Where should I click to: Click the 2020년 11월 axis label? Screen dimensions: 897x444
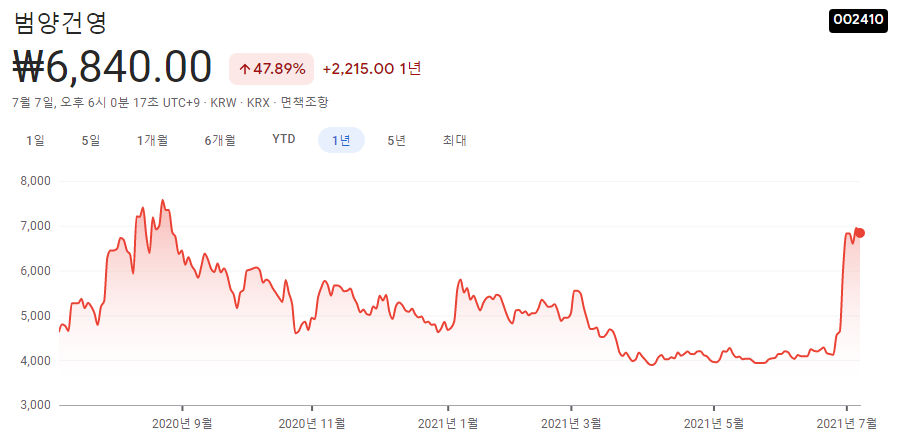[x=312, y=424]
